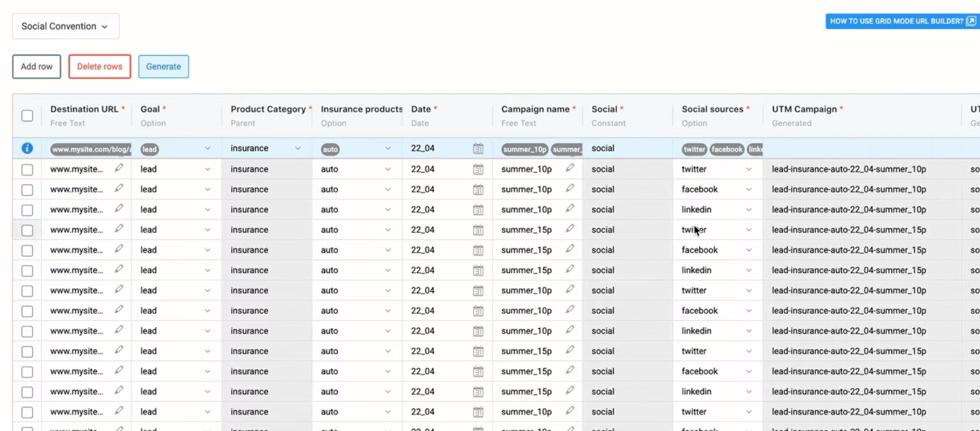Edit Destination URL pencil in second data row
This screenshot has width=980, height=431.
click(119, 188)
